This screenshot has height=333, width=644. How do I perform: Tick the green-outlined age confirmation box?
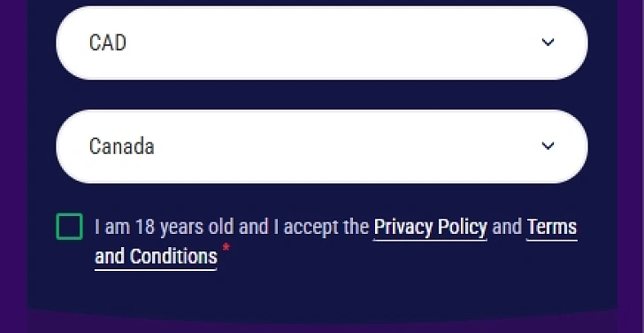click(69, 226)
